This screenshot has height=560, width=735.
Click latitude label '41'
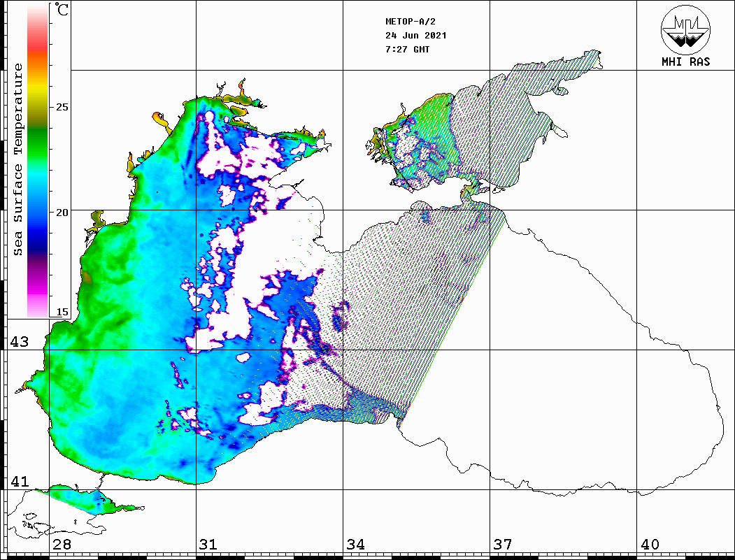coord(19,481)
